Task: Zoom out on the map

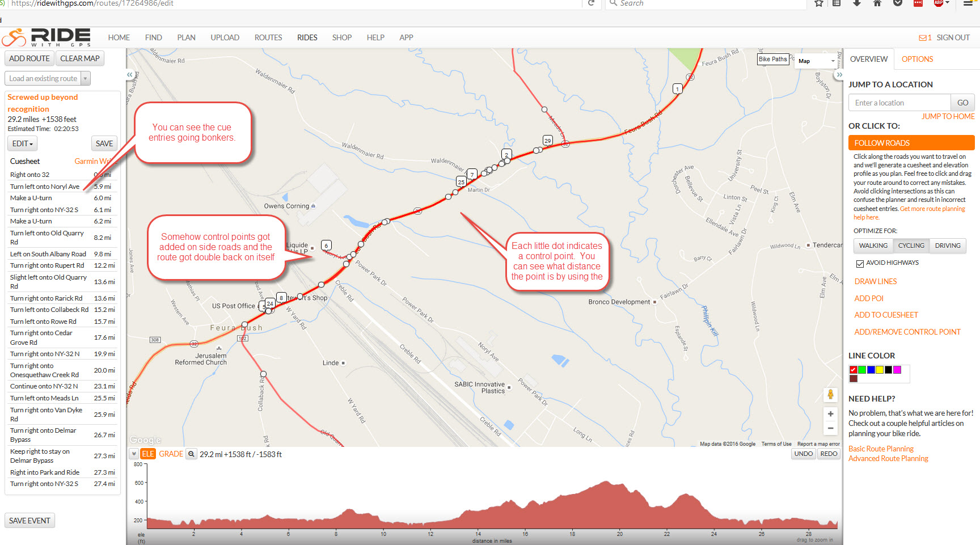Action: (830, 428)
